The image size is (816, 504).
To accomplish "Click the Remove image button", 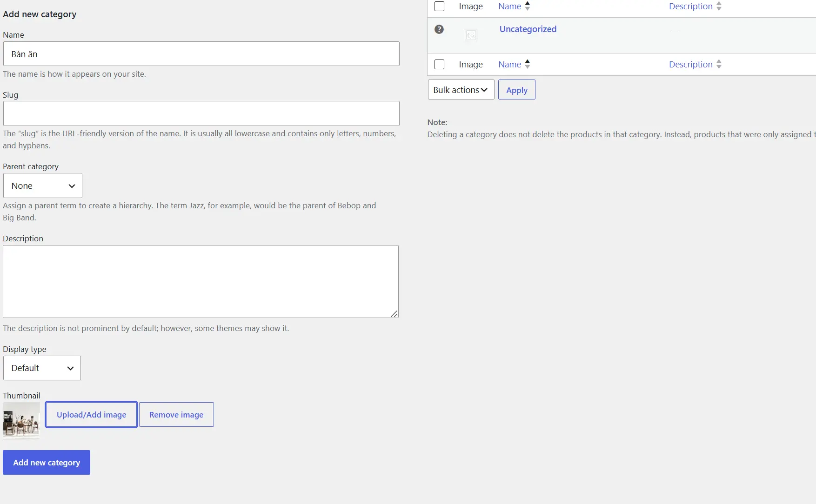I will click(176, 414).
